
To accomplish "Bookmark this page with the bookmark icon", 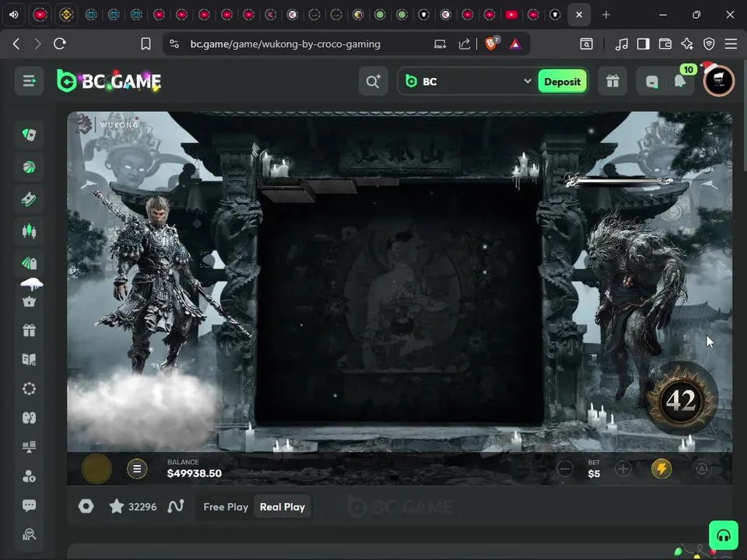I will pyautogui.click(x=146, y=44).
